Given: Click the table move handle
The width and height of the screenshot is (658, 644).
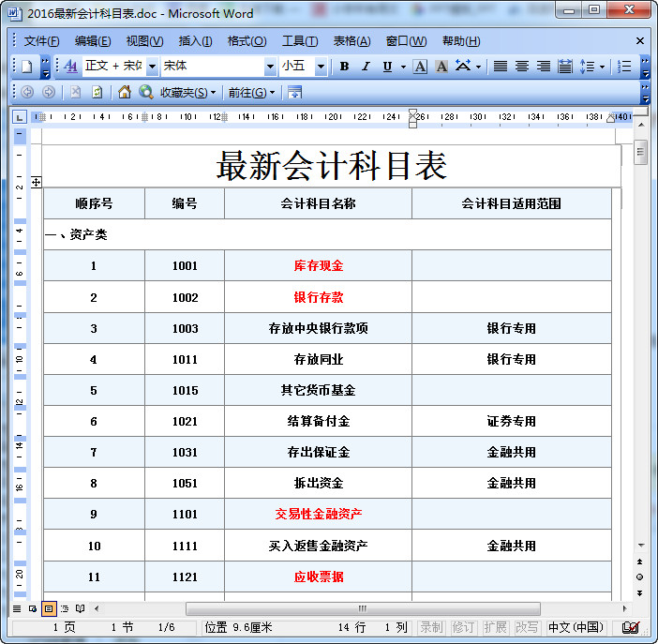Looking at the screenshot, I should pyautogui.click(x=37, y=182).
